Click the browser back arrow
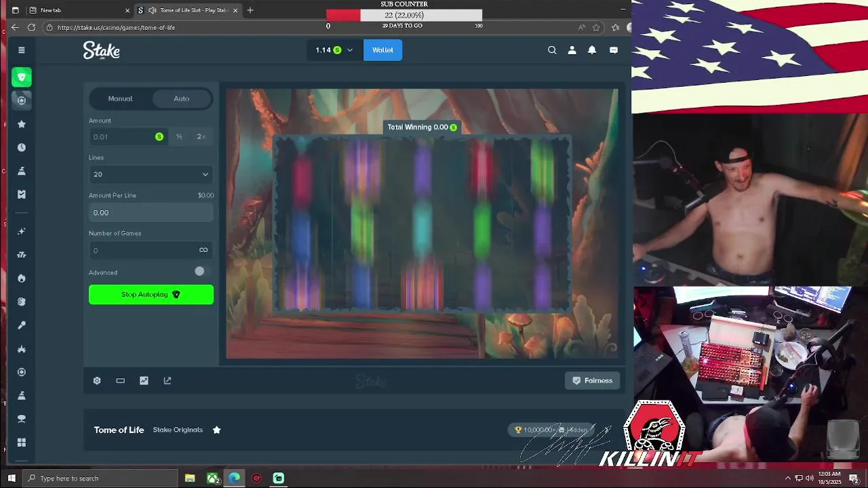Screen dimensions: 868x488 point(15,27)
